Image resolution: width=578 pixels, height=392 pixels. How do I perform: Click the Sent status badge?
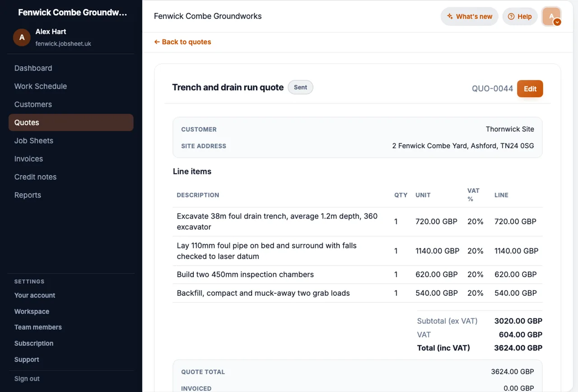click(300, 88)
